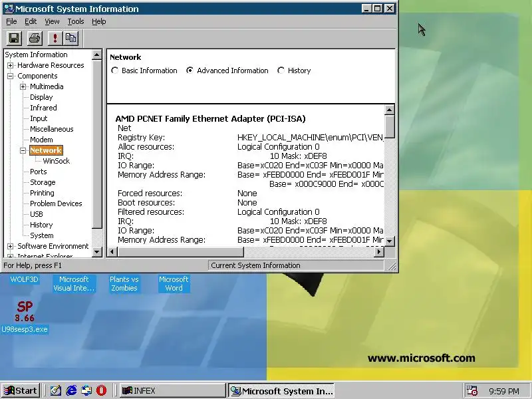The height and width of the screenshot is (399, 532).
Task: Click the details pane scroll-right arrow
Action: tap(379, 252)
